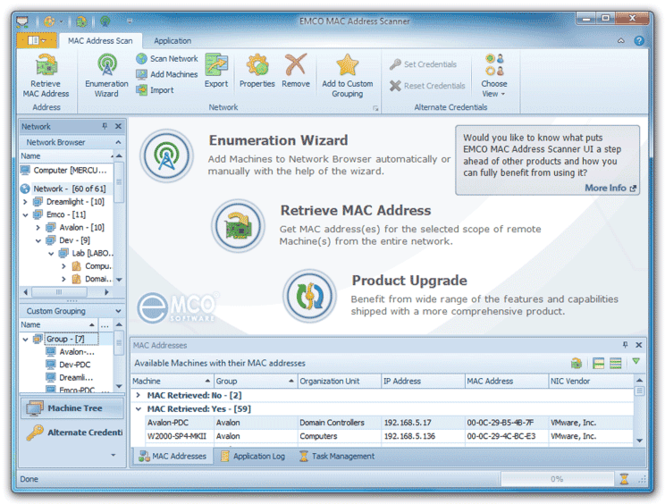This screenshot has width=665, height=504.
Task: Pin the MAC Addresses panel
Action: (x=625, y=345)
